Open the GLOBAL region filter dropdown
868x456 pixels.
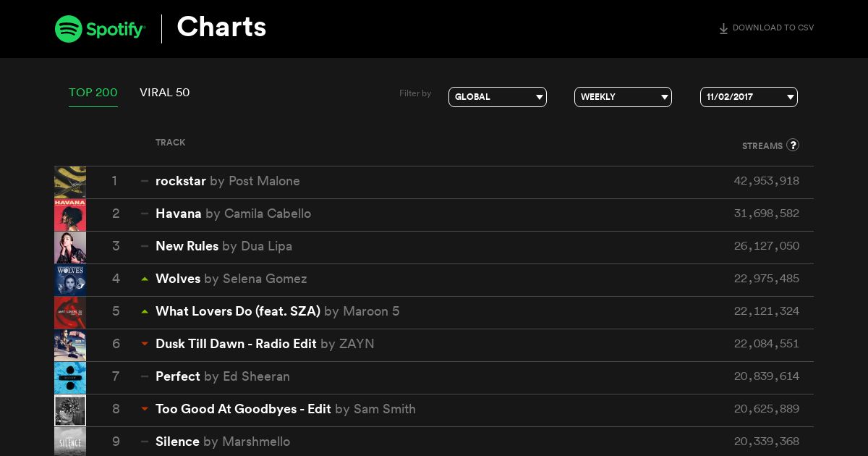pyautogui.click(x=498, y=97)
